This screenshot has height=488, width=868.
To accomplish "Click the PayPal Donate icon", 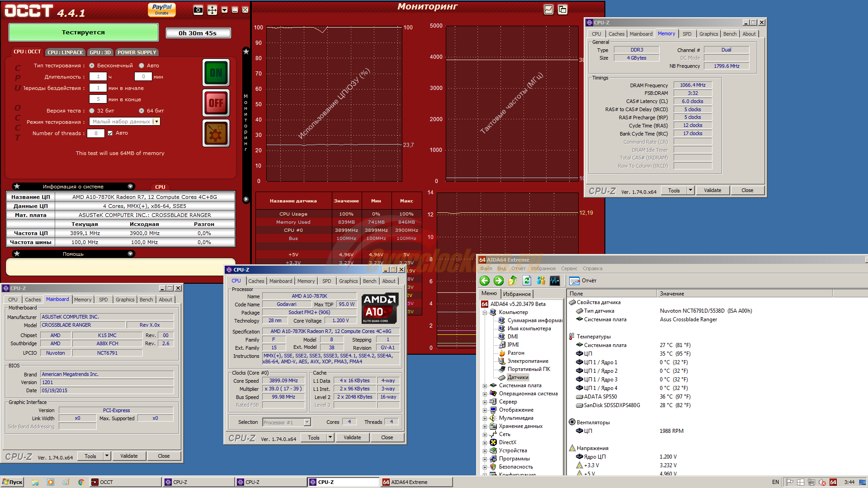I will click(x=162, y=9).
